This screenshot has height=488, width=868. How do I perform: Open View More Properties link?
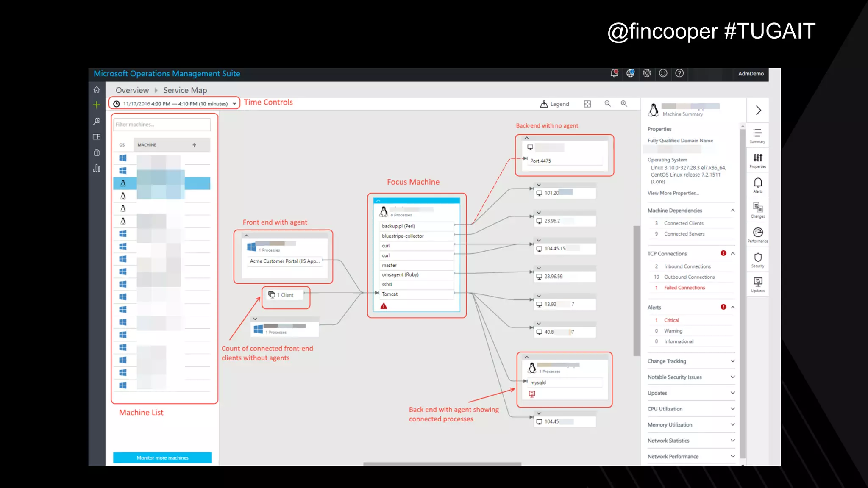[673, 193]
